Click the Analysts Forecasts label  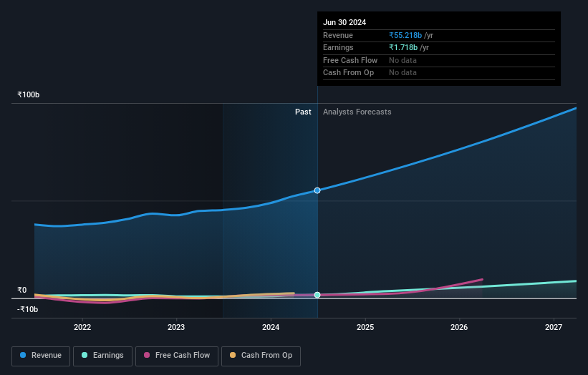coord(357,112)
